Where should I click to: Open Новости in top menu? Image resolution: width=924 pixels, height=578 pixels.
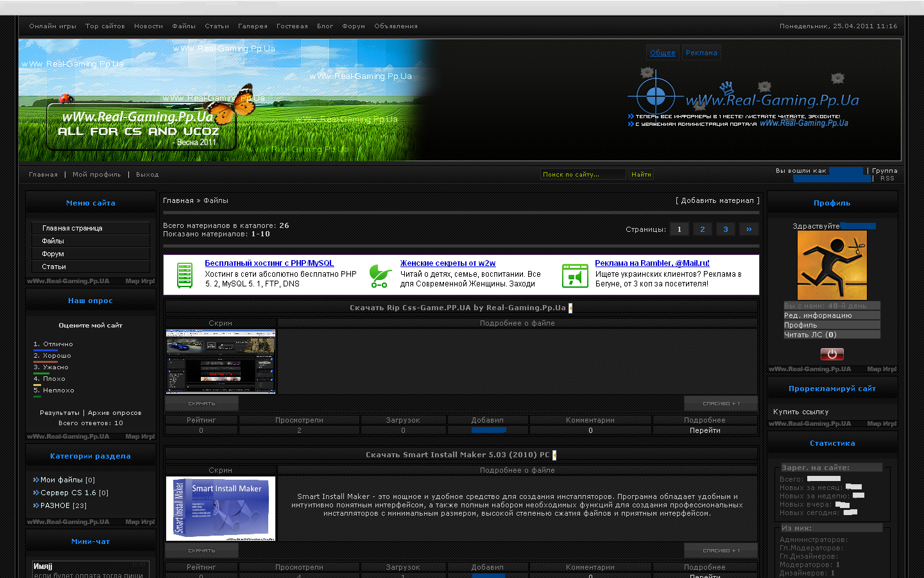pyautogui.click(x=148, y=26)
